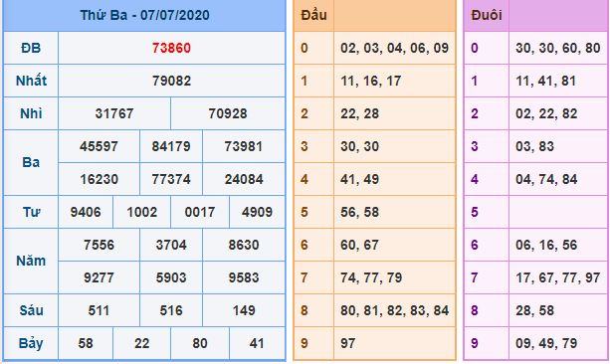The width and height of the screenshot is (610, 364).
Task: Select Bảy prize number 41
Action: pos(257,343)
